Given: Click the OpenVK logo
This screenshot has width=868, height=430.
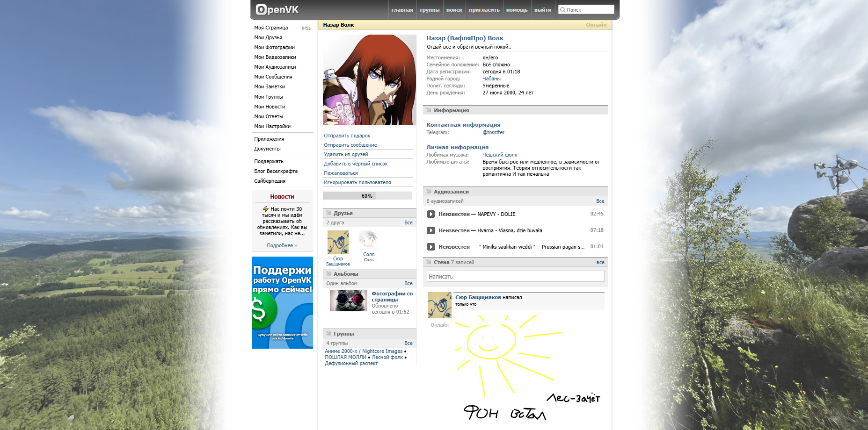Looking at the screenshot, I should (277, 9).
